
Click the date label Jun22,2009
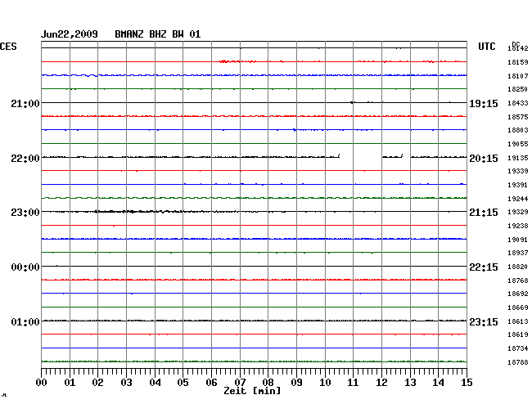pos(70,34)
